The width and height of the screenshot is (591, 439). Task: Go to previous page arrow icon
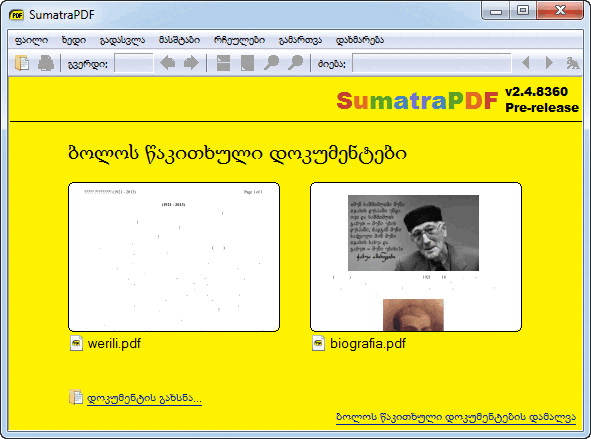167,63
